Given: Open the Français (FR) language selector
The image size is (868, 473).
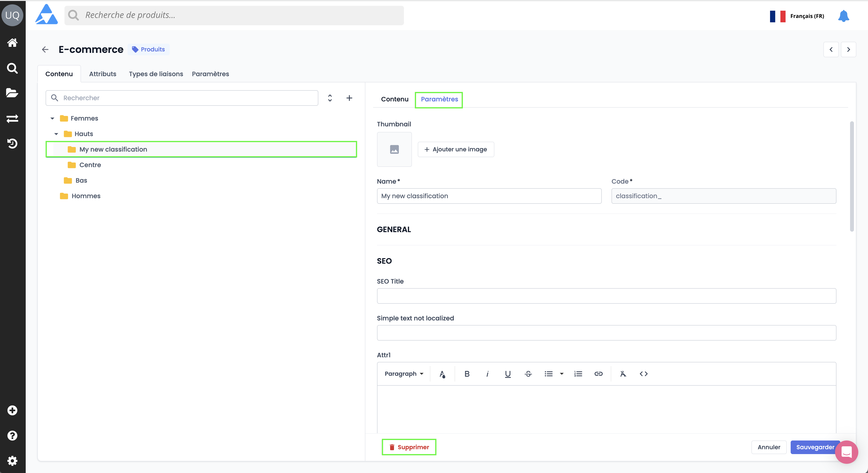Looking at the screenshot, I should point(797,16).
